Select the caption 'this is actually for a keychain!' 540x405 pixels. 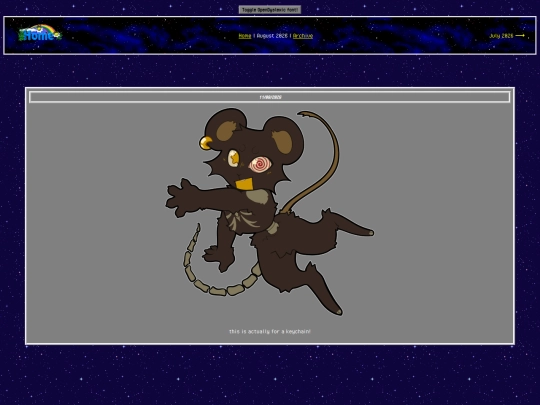pos(270,331)
